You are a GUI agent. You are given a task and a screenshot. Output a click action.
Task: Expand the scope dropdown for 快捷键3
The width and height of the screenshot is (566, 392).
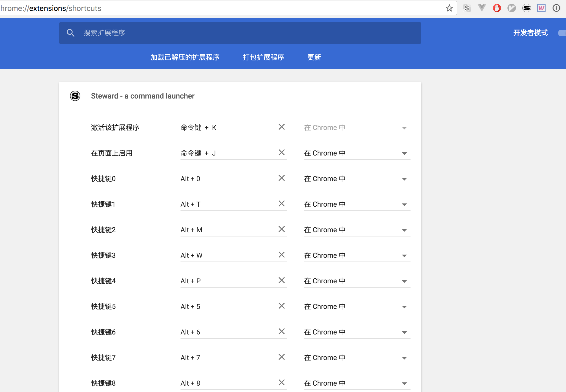[357, 256]
